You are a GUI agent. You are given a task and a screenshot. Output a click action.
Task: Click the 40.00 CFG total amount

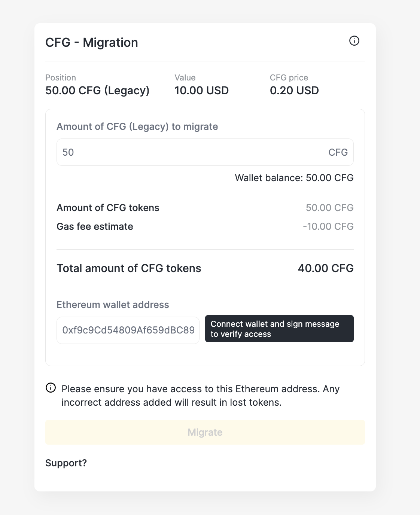tap(326, 268)
